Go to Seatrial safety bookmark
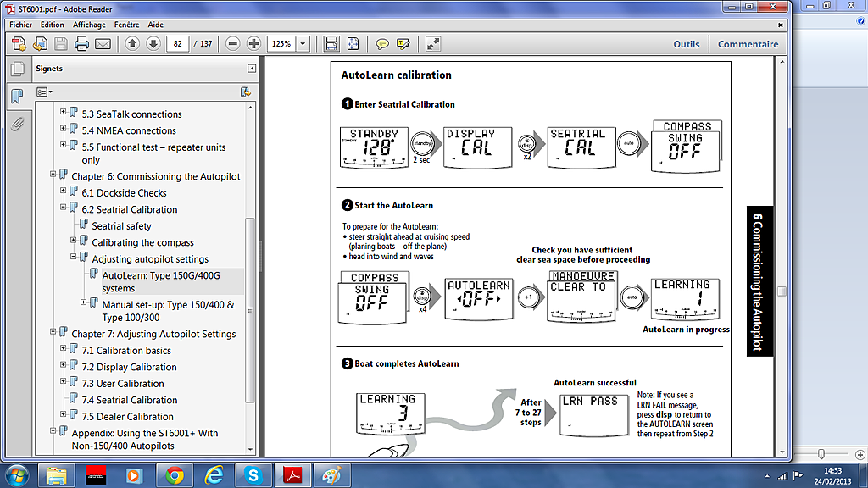Image resolution: width=868 pixels, height=488 pixels. (x=121, y=225)
